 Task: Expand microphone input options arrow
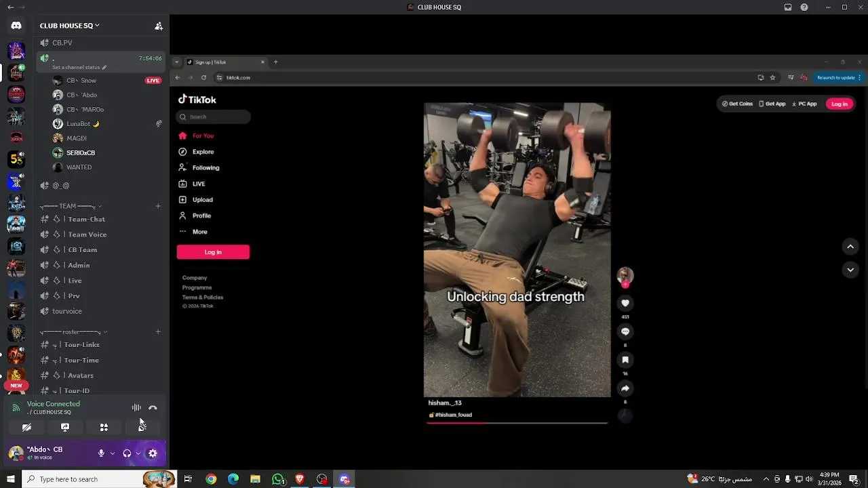[x=112, y=453]
